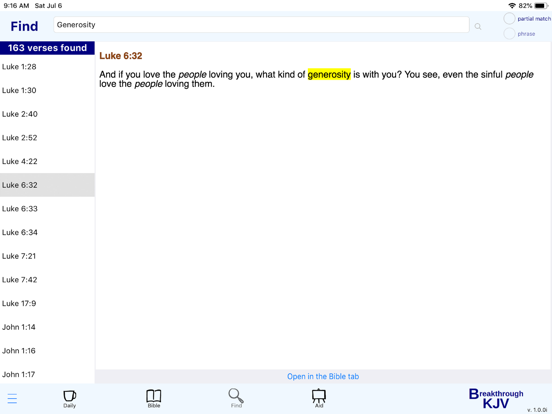Select verse Luke 4:22
The image size is (552, 414).
pos(47,161)
